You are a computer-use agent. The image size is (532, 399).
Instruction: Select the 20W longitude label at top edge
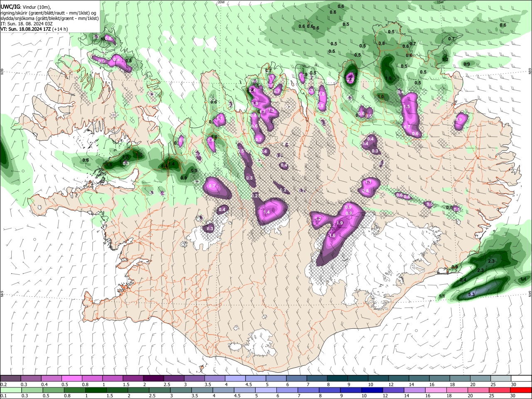click(x=221, y=2)
